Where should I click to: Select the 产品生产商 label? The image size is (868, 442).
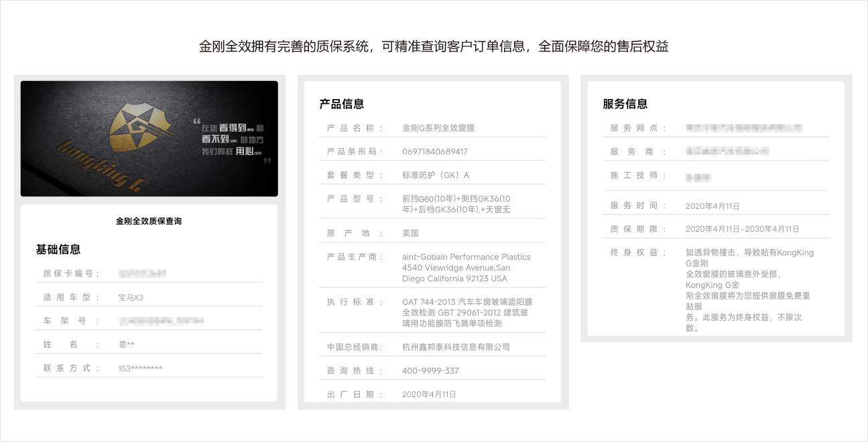point(356,256)
